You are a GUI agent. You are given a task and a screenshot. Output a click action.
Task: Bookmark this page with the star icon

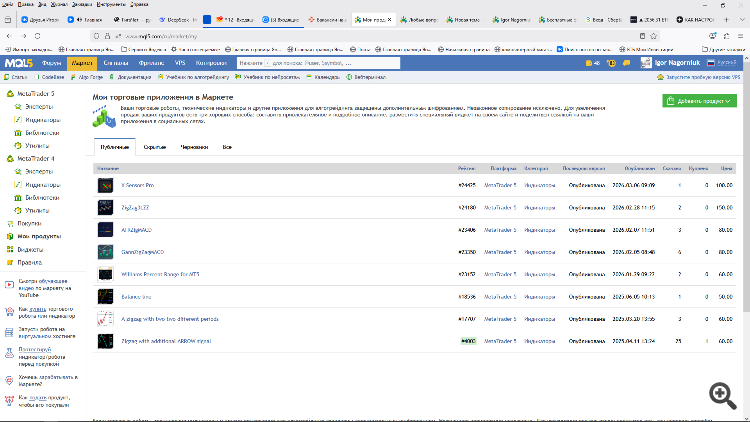pyautogui.click(x=653, y=36)
